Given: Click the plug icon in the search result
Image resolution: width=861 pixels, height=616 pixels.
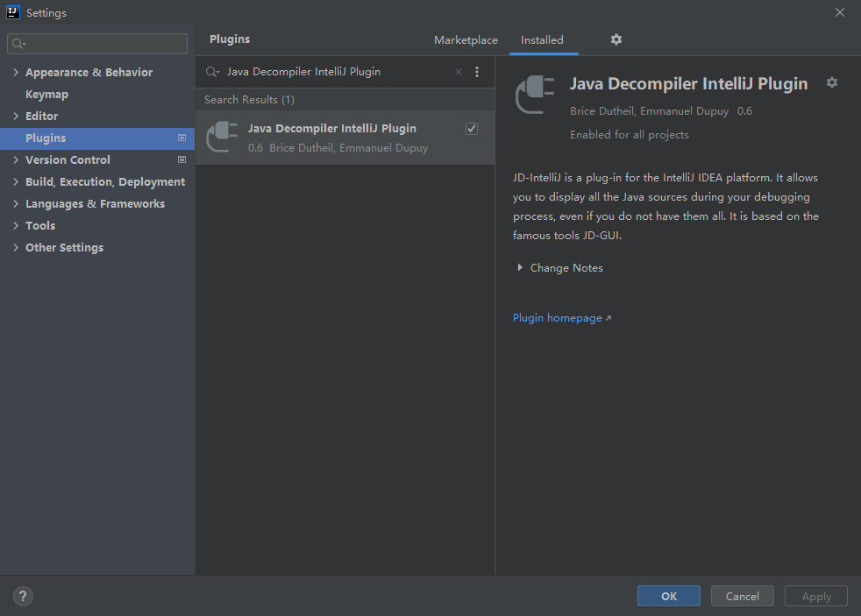Looking at the screenshot, I should click(223, 137).
